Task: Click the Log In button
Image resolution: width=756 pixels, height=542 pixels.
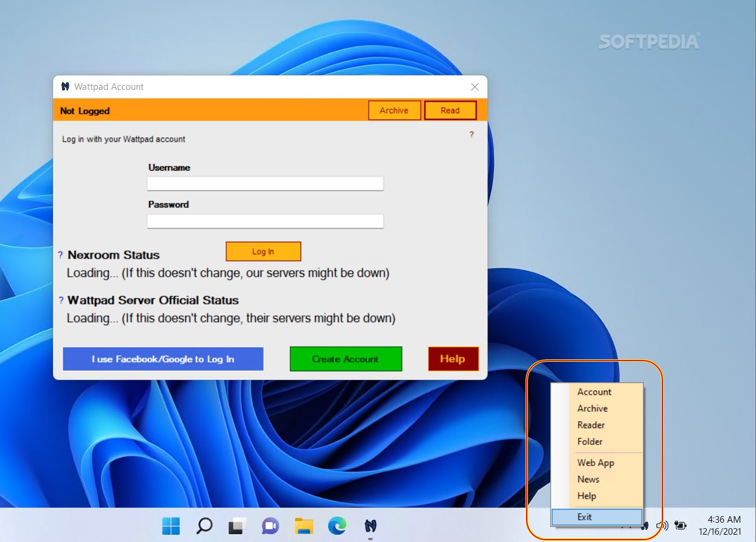Action: click(x=263, y=251)
